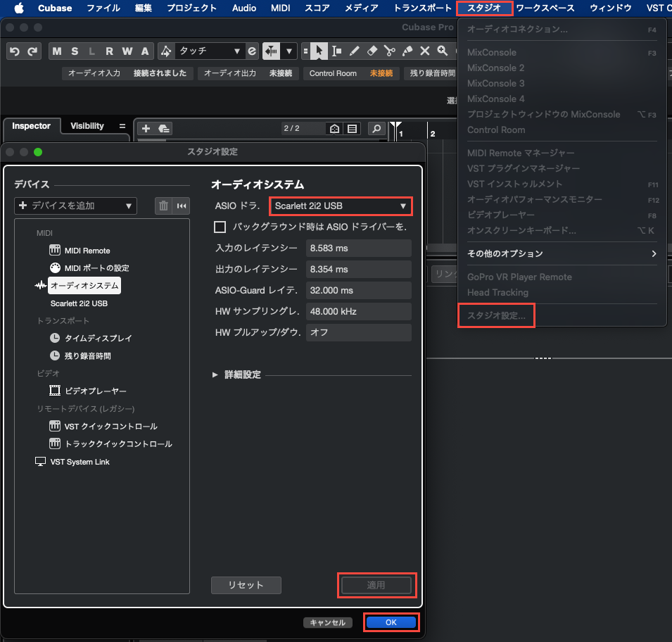Select the Zoom tool in the toolbar
Viewport: 672px width, 642px height.
click(x=442, y=51)
